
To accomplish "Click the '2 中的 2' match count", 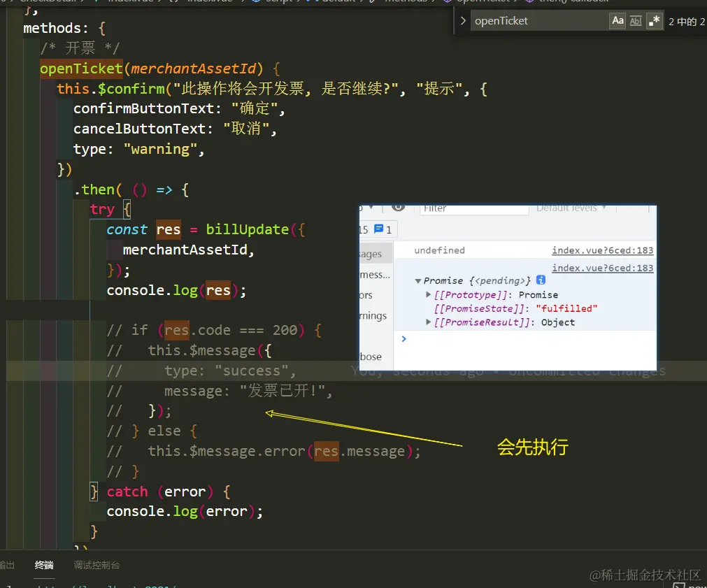I will (687, 22).
